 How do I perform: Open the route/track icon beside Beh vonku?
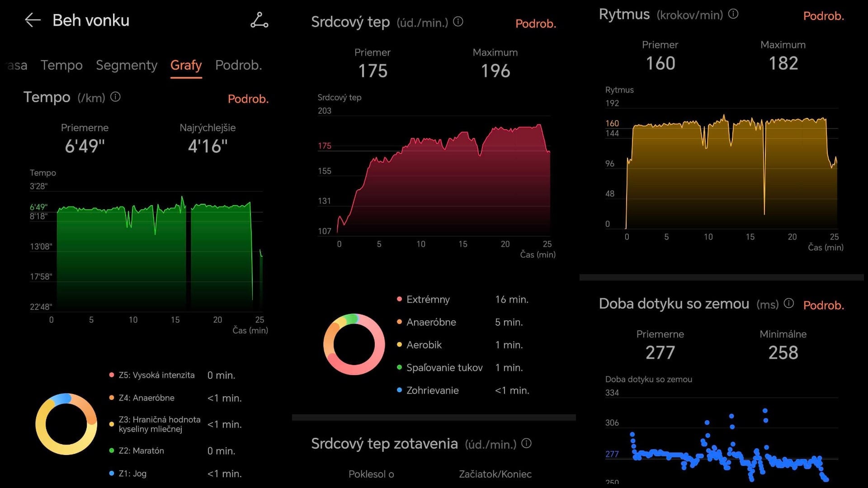point(259,20)
